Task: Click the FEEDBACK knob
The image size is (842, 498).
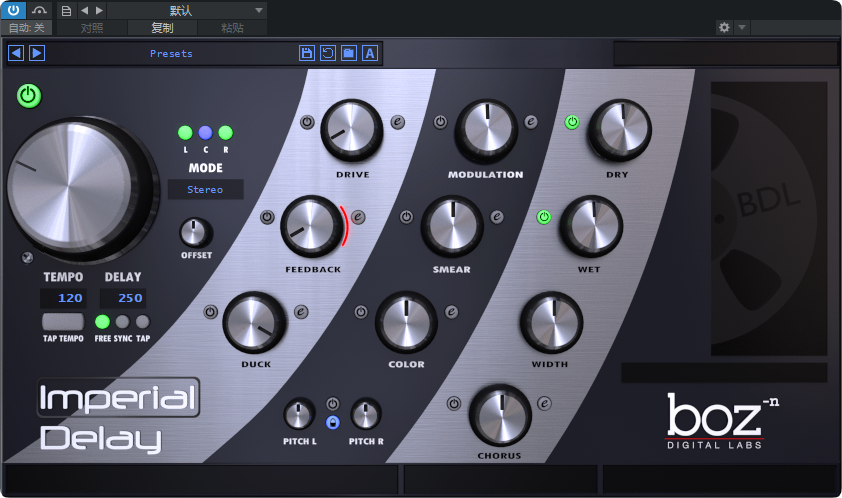Action: [312, 226]
